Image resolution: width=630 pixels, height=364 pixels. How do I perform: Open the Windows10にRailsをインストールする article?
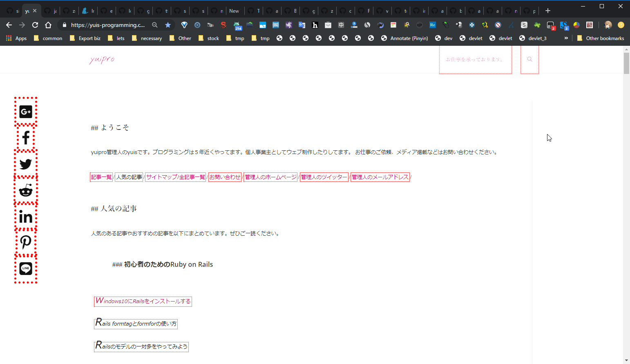click(143, 301)
